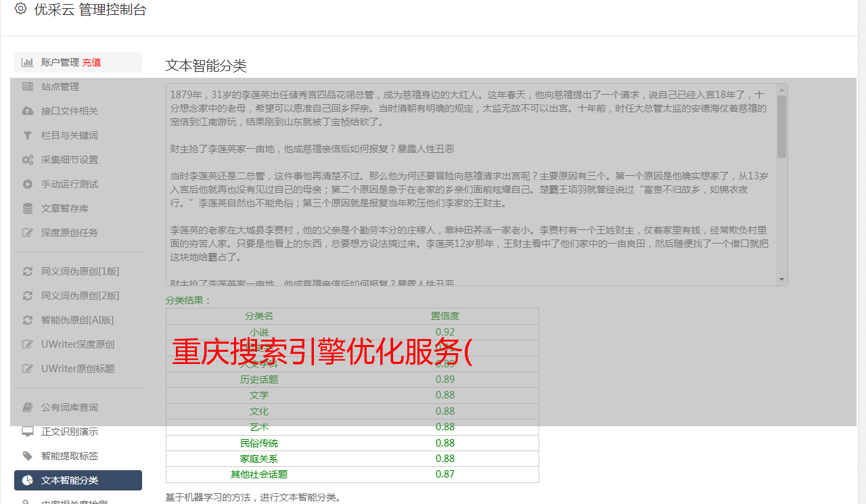Select the 历史话题 category cell
Viewport: 866px width, 504px height.
click(259, 380)
